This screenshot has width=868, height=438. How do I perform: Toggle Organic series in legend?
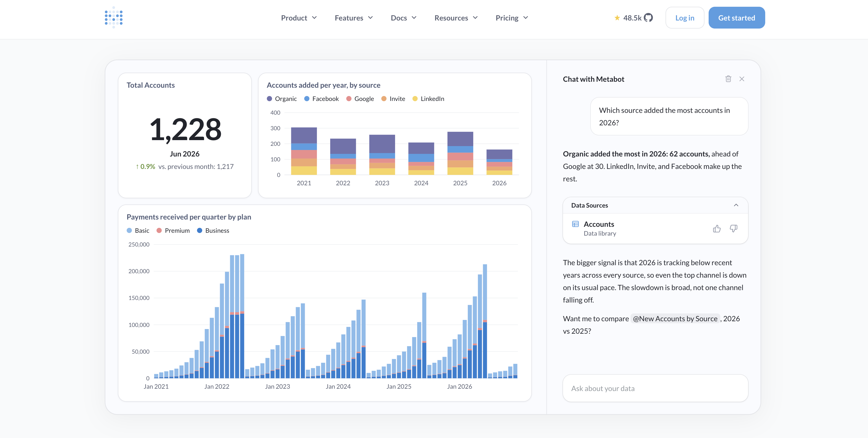click(282, 99)
